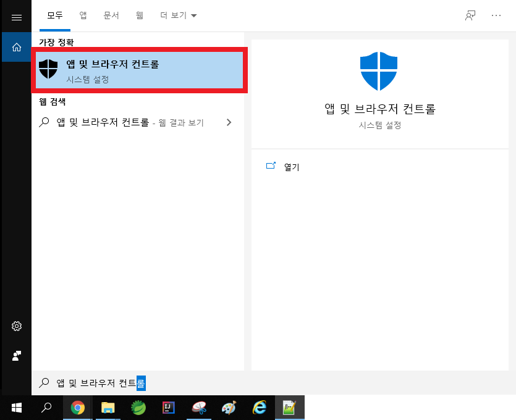
Task: Click the 앱 및 브라우저 컨트롤 title in preview pane
Action: click(x=380, y=109)
